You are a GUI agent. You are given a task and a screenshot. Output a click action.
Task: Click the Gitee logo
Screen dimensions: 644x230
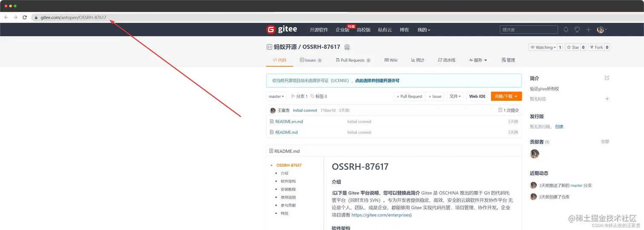pyautogui.click(x=282, y=29)
